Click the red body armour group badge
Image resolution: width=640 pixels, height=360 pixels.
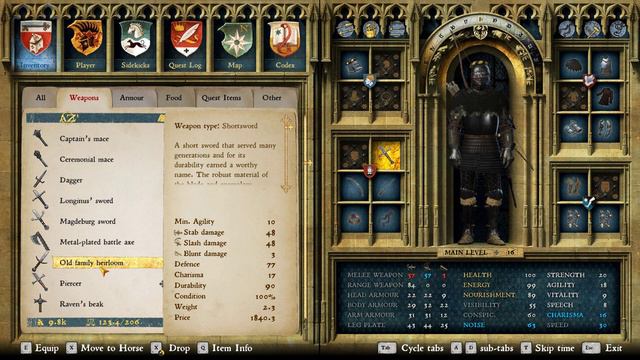click(x=589, y=80)
